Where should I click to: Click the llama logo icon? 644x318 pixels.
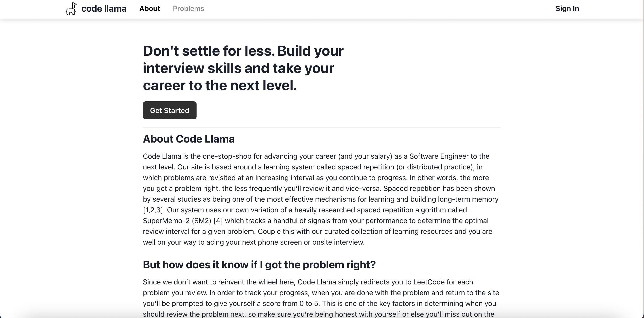tap(71, 9)
